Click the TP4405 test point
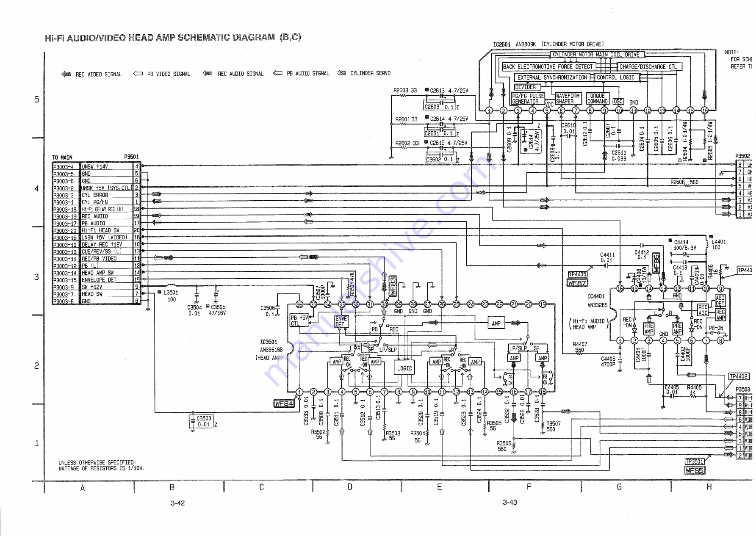The height and width of the screenshot is (536, 756). click(577, 274)
